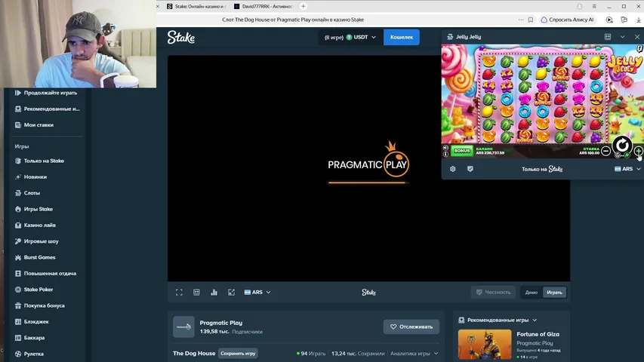Expand Рекомендованные игры section

pyautogui.click(x=535, y=320)
